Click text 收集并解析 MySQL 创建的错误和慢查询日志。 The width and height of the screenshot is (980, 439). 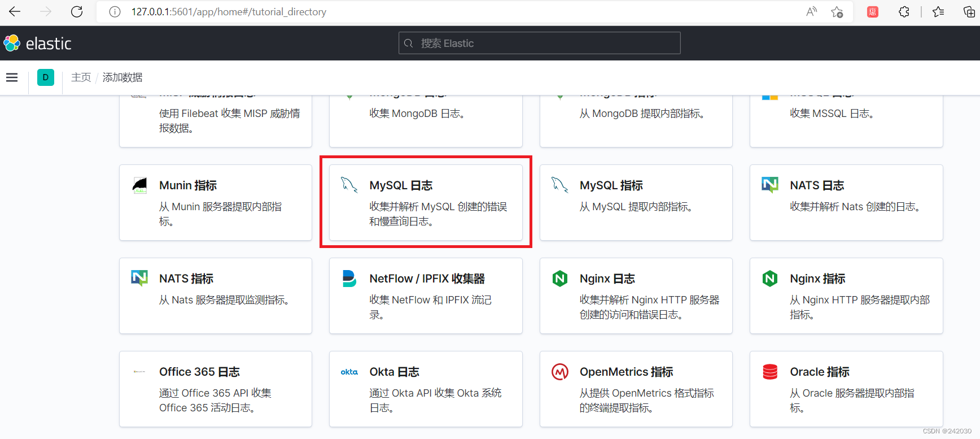pos(439,214)
